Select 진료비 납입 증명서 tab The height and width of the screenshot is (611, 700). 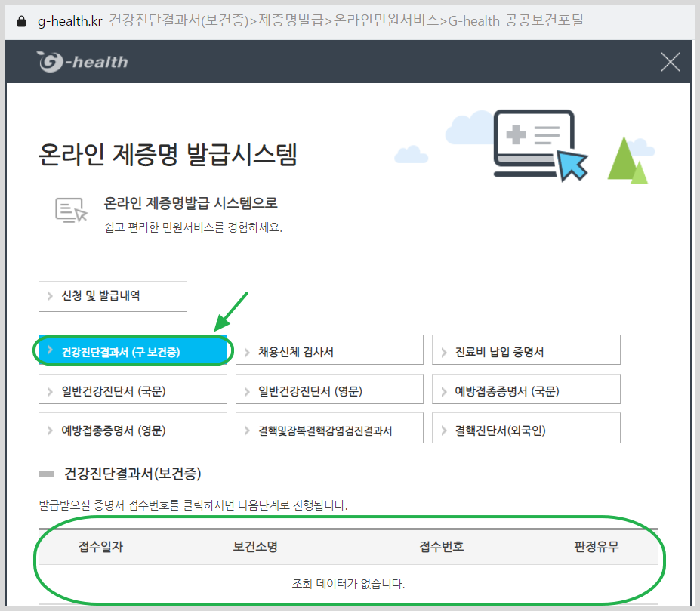coord(526,350)
